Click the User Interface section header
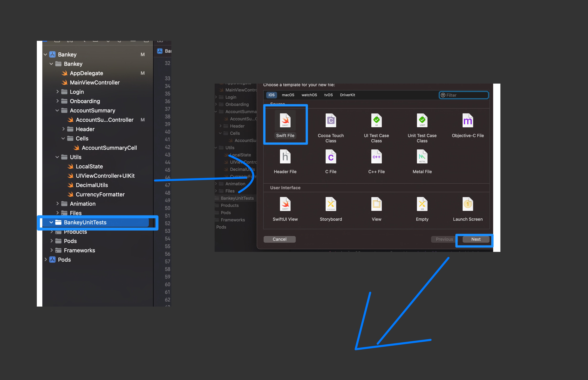The height and width of the screenshot is (380, 588). (x=285, y=188)
